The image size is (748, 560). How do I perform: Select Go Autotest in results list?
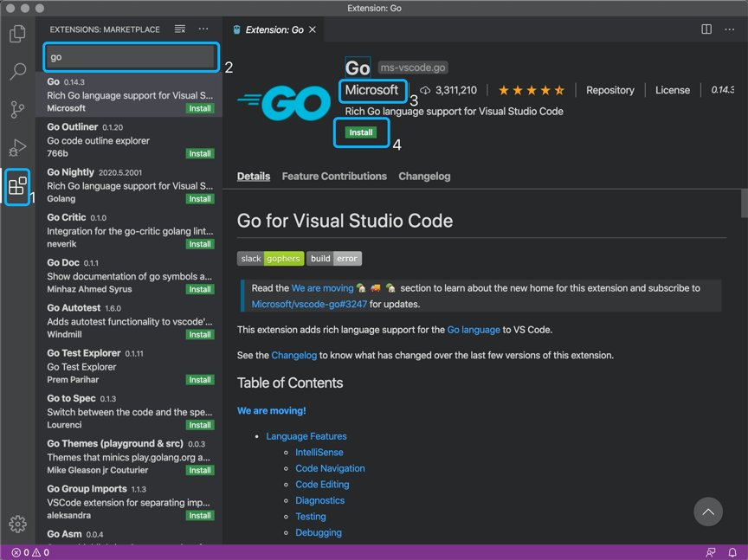click(129, 321)
